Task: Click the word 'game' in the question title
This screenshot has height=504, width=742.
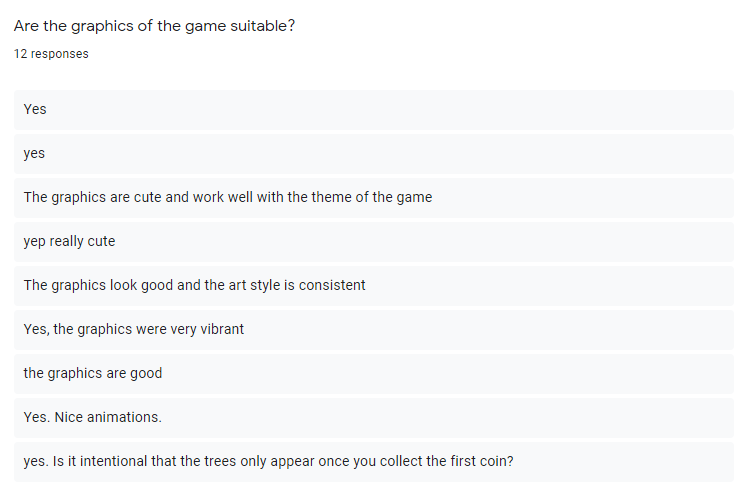Action: tap(205, 27)
